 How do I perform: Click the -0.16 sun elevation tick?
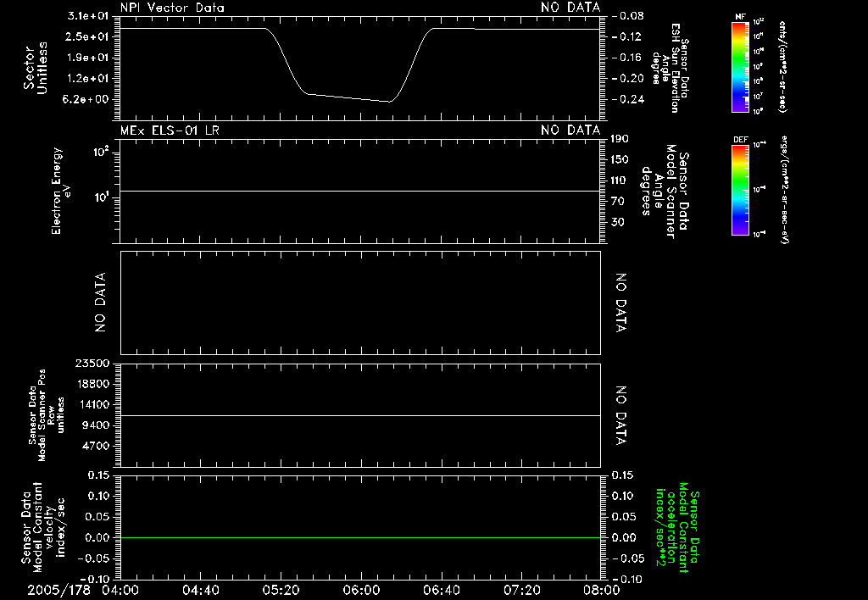pyautogui.click(x=628, y=58)
